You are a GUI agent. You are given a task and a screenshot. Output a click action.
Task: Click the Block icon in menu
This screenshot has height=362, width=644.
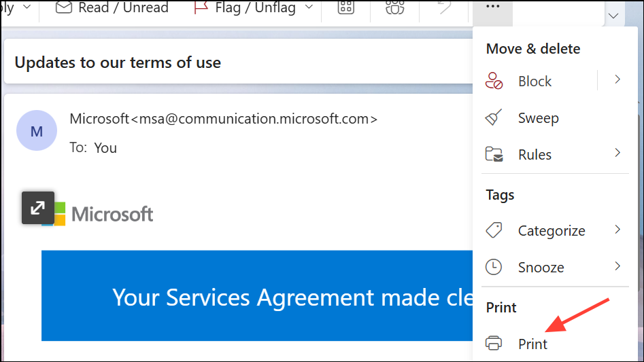494,82
